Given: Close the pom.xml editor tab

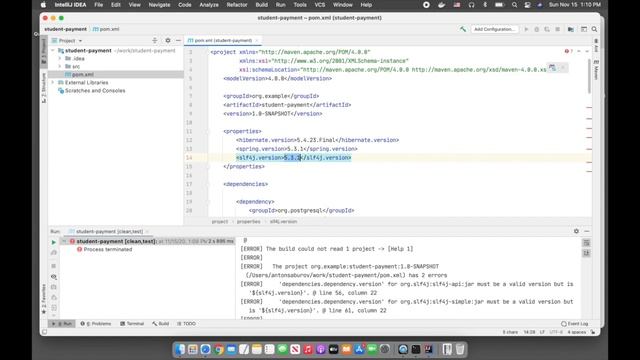Looking at the screenshot, I should click(257, 40).
